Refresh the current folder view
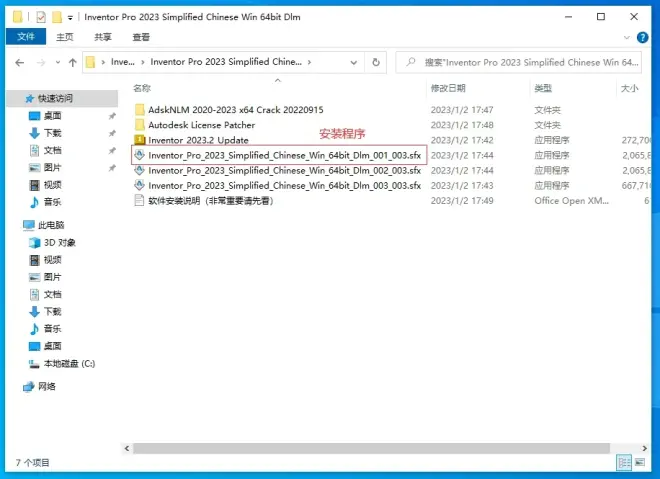The height and width of the screenshot is (479, 660). (376, 62)
